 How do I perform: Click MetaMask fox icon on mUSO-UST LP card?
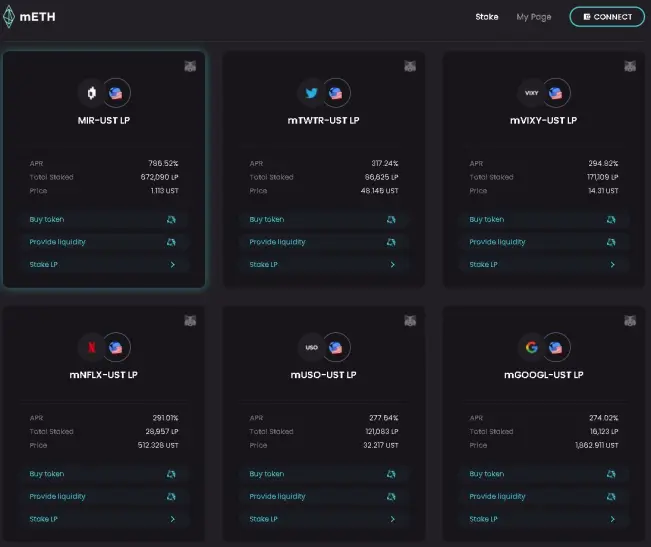410,320
